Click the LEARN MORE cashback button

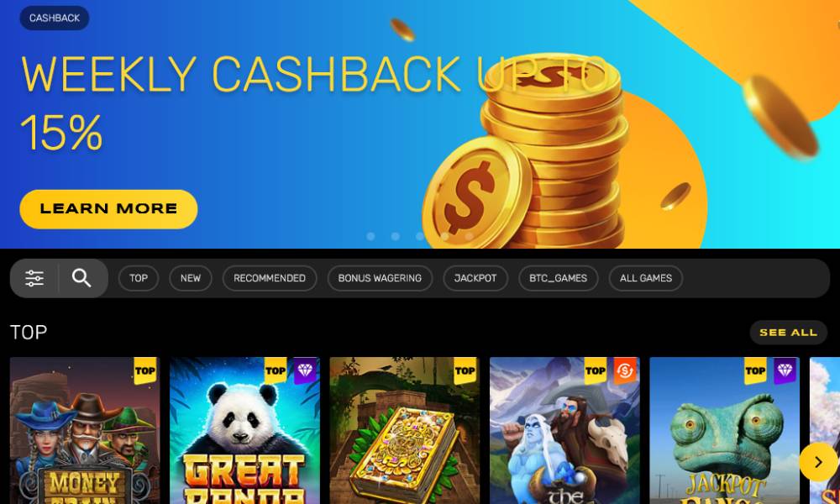[108, 209]
